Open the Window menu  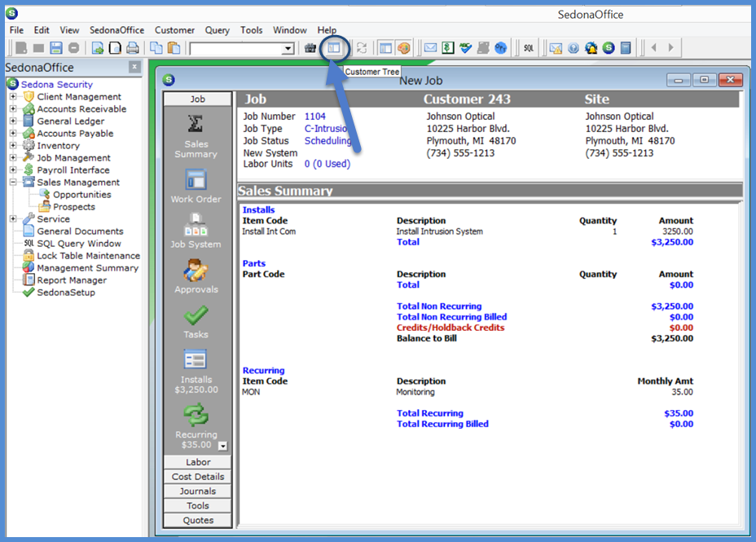pos(290,30)
